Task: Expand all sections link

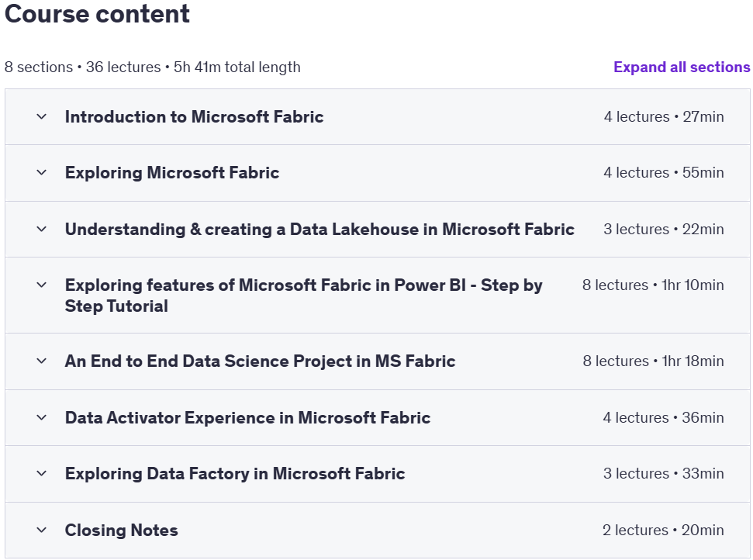Action: pyautogui.click(x=682, y=67)
